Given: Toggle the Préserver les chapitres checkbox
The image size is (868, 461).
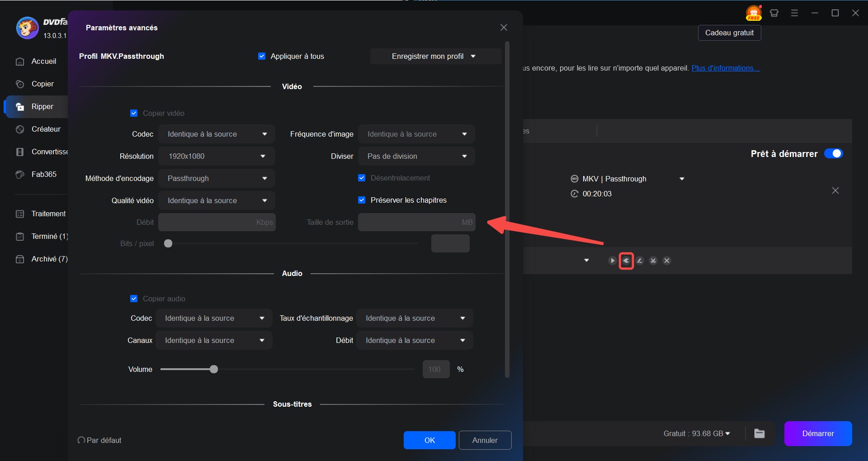Looking at the screenshot, I should 362,200.
